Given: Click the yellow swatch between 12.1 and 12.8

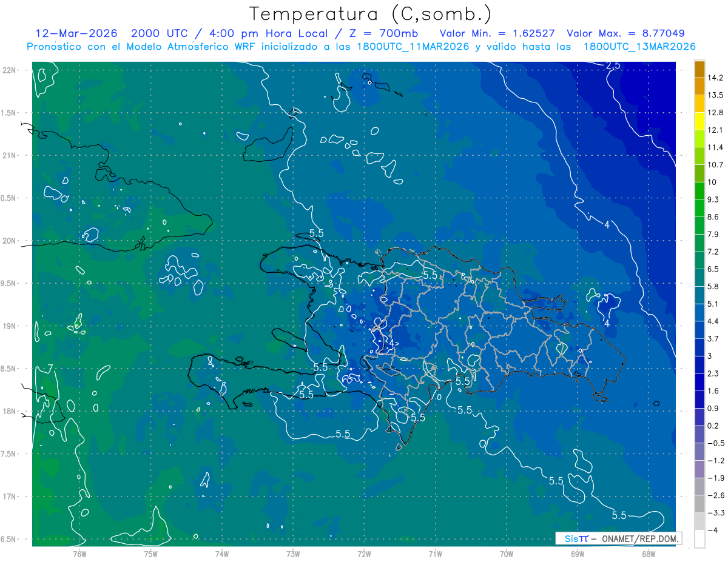Looking at the screenshot, I should [699, 121].
